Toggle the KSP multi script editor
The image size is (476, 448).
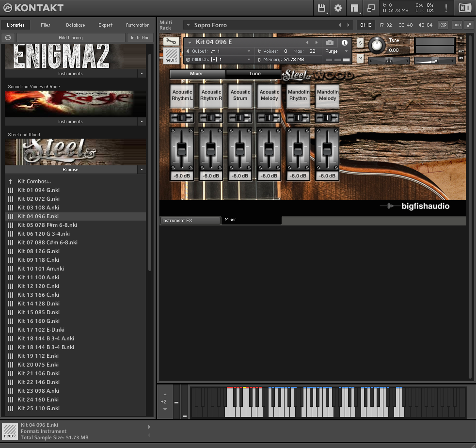[x=443, y=25]
